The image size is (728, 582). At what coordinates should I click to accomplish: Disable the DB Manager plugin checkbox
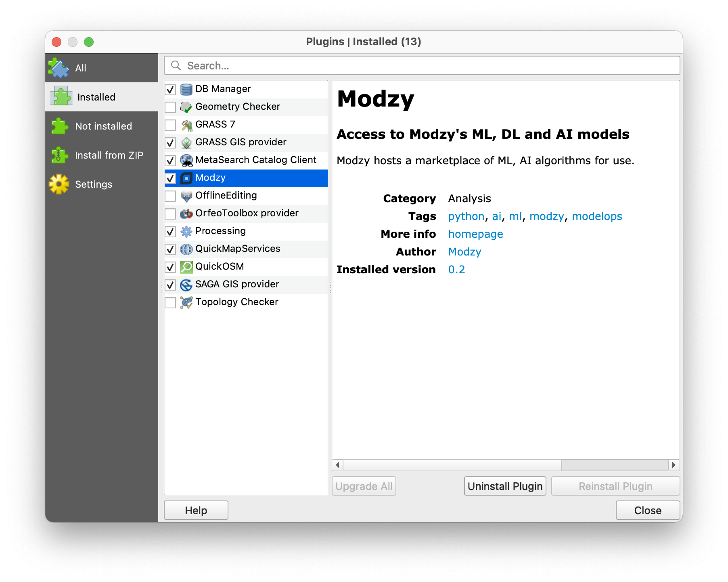coord(171,89)
